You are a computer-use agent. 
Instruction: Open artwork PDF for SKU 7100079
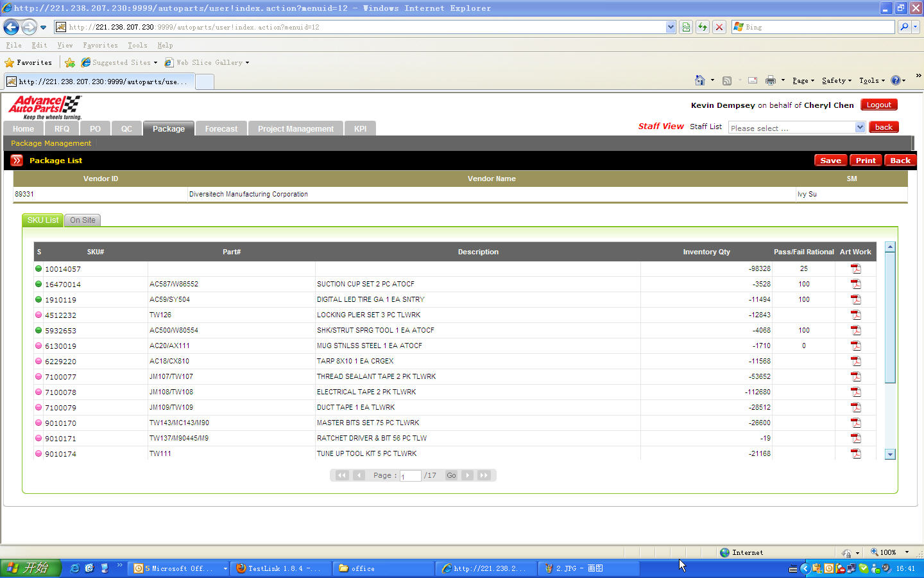click(855, 407)
